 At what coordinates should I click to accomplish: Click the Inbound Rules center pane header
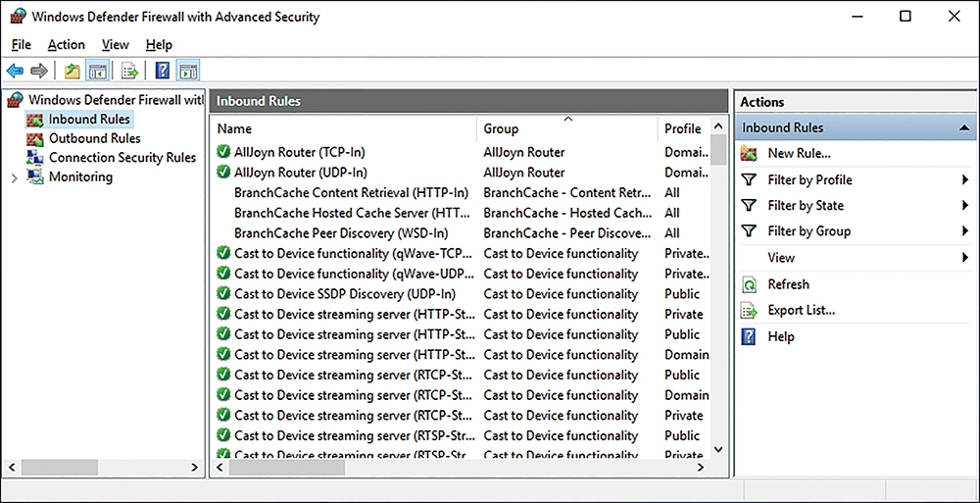pyautogui.click(x=469, y=101)
